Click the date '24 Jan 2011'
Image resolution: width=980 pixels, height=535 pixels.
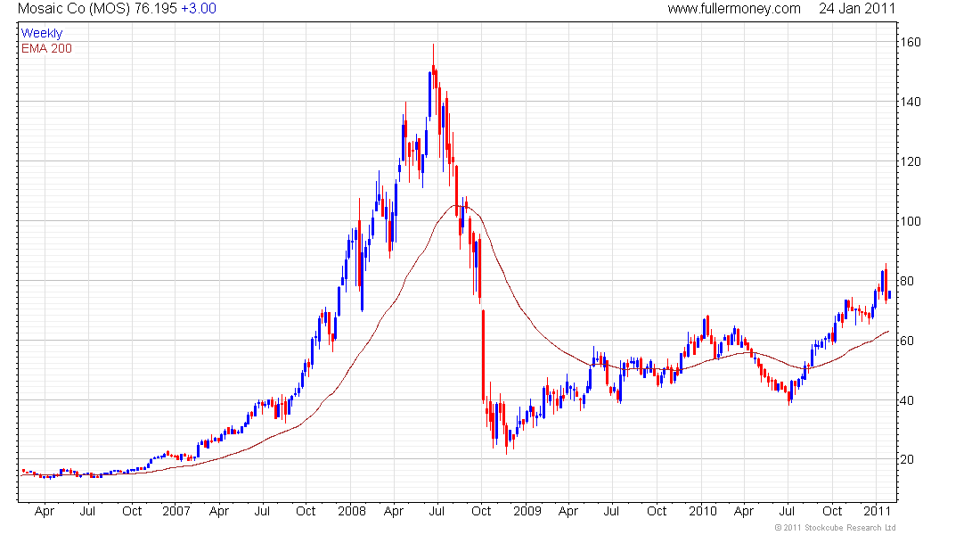(x=857, y=9)
